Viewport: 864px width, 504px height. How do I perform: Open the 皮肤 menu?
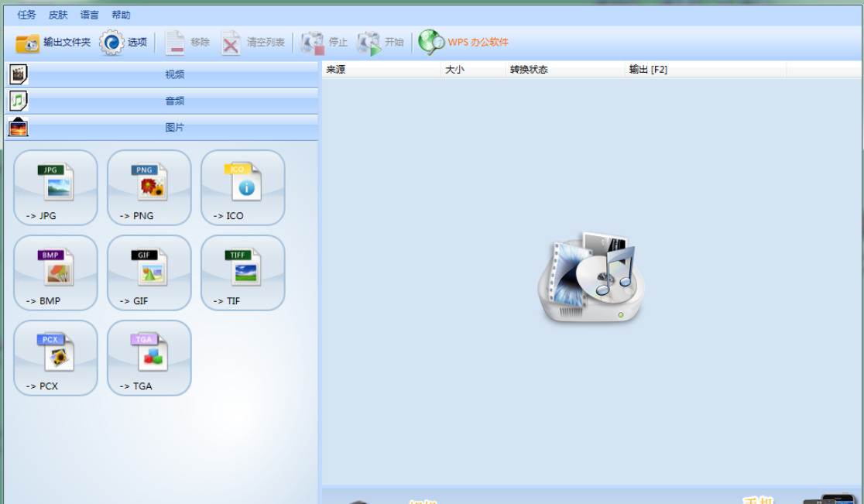58,15
